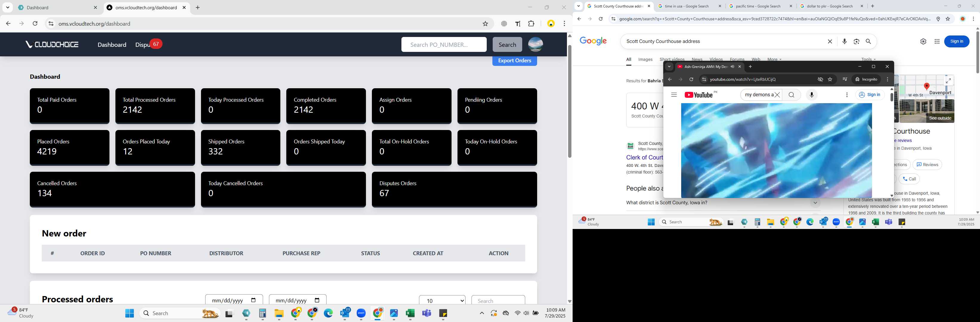Start YouTube voice search with the microphone
980x322 pixels.
coord(811,95)
